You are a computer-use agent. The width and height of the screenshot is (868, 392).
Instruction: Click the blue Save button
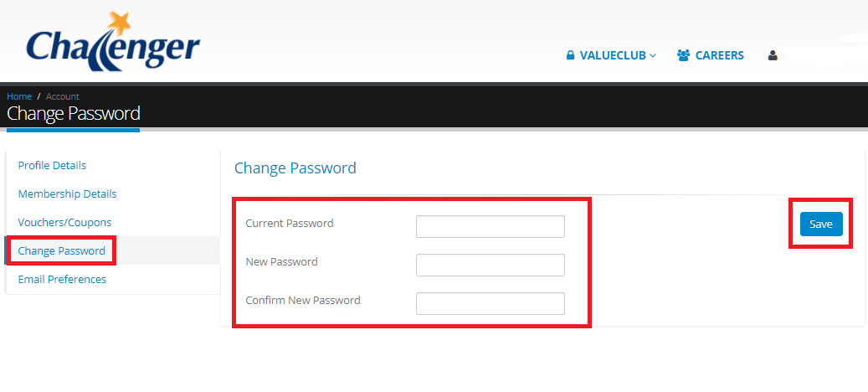coord(821,224)
